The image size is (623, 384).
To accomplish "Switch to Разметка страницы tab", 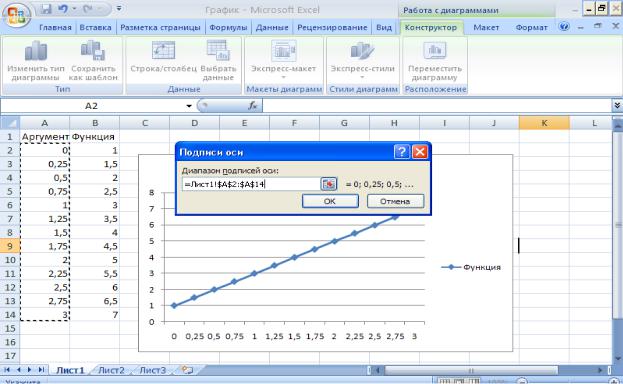I will 160,27.
